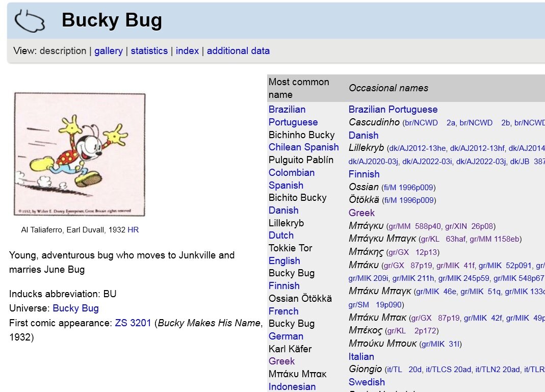This screenshot has width=545, height=392.
Task: Open fi/M 1996p009 link beside italic Ötökkä
Action: tap(409, 200)
